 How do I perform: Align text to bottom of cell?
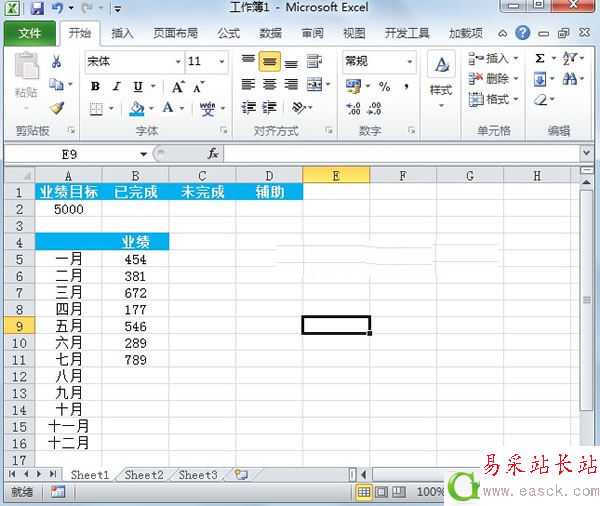tap(291, 62)
